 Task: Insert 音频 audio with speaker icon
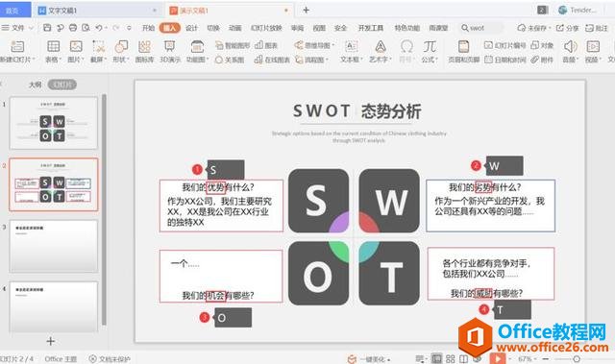[571, 51]
